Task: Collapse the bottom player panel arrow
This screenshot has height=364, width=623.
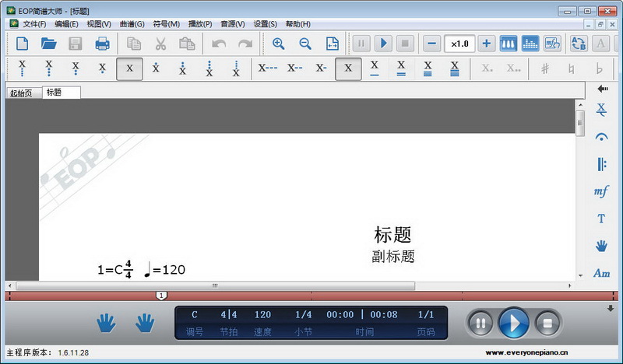Action: point(611,308)
